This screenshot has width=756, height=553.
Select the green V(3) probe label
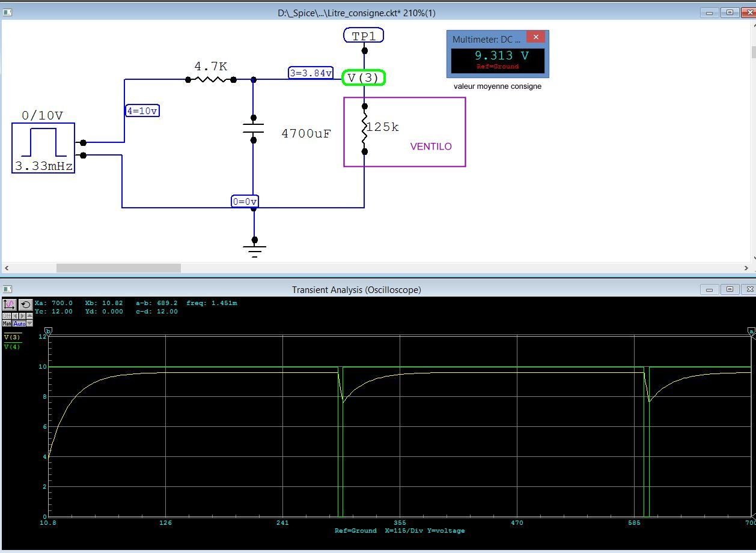click(364, 77)
